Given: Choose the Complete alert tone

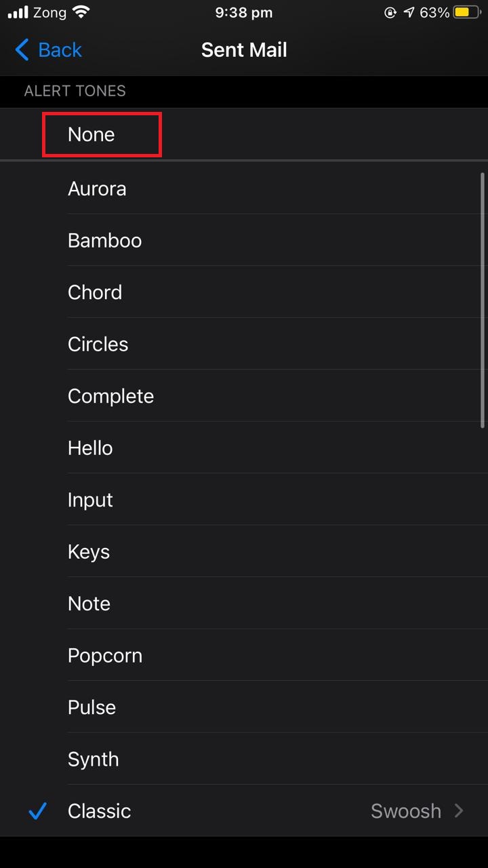Looking at the screenshot, I should point(110,396).
